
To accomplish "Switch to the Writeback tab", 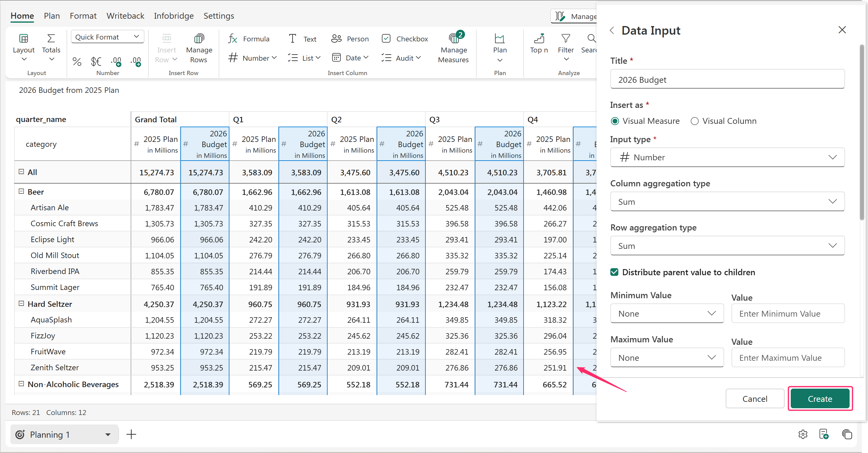I will click(125, 16).
